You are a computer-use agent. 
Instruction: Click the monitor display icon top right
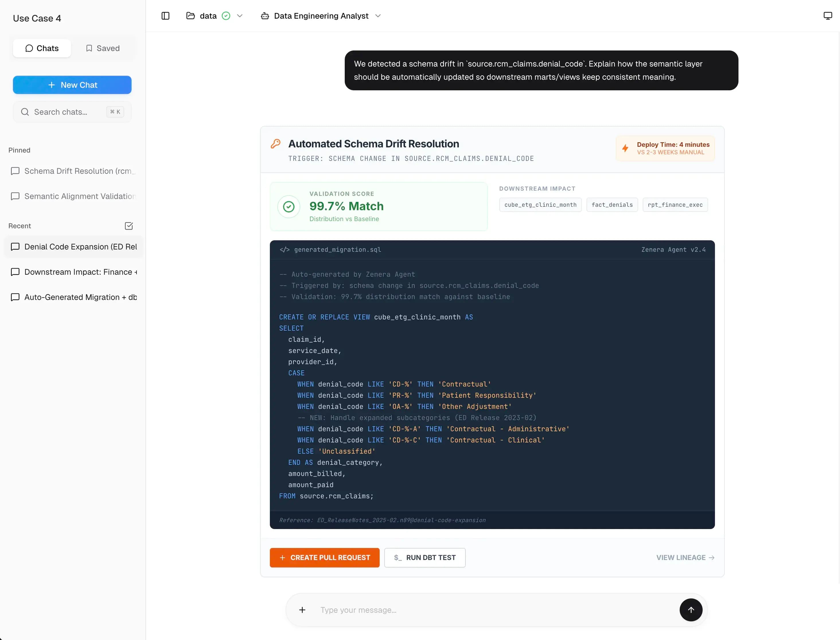click(827, 15)
